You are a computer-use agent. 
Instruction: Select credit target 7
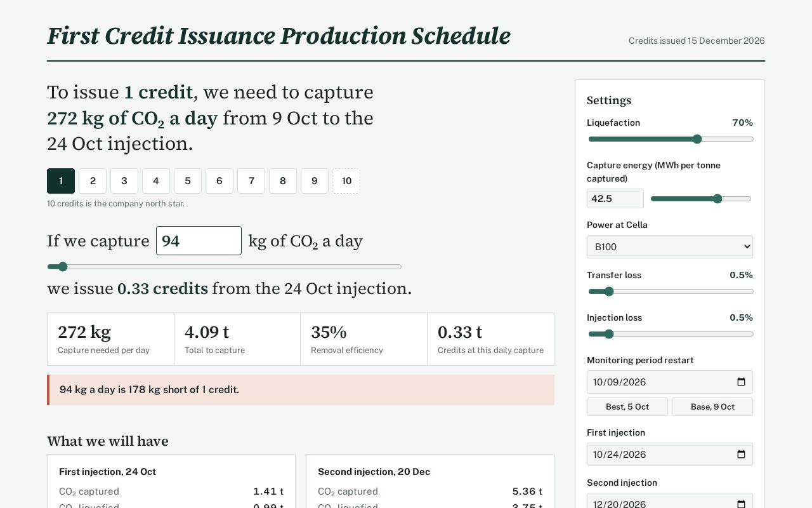point(251,181)
